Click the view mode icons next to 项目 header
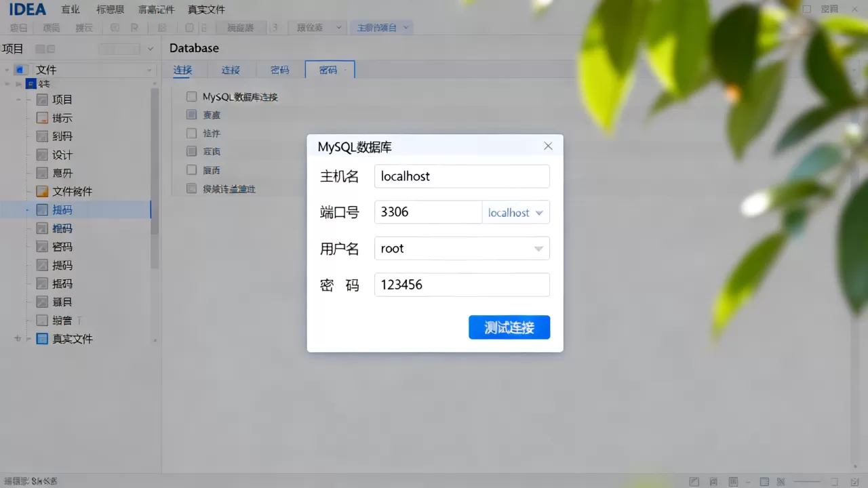The image size is (868, 488). click(x=45, y=49)
